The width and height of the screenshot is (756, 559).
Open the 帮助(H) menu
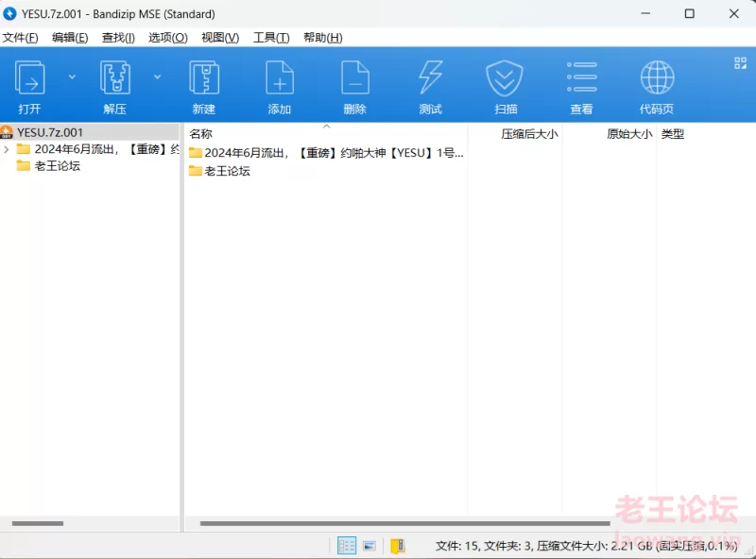tap(323, 38)
